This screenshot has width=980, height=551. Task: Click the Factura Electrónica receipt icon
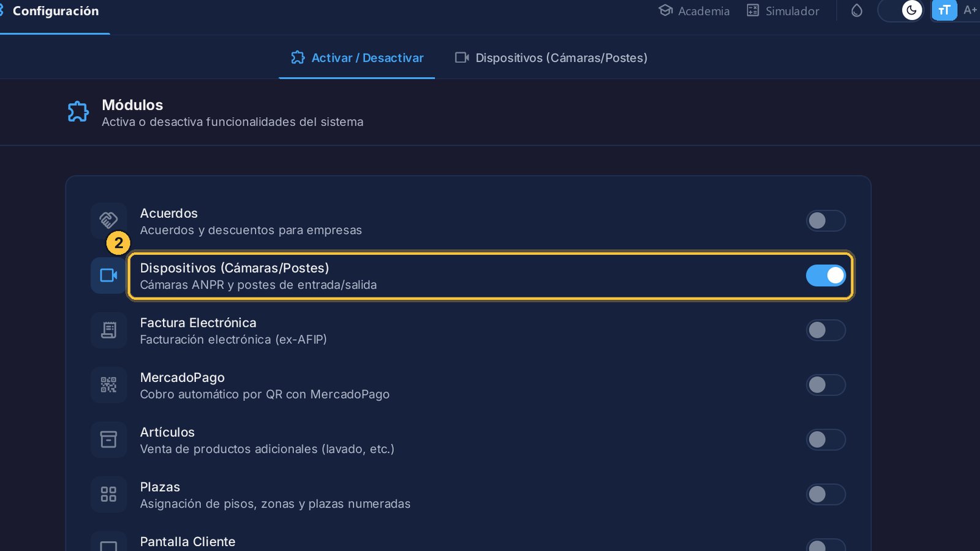(x=108, y=330)
